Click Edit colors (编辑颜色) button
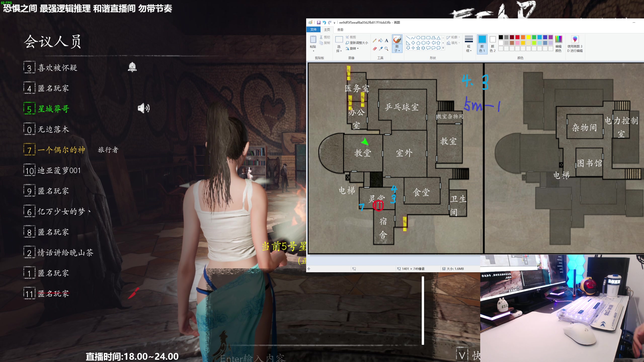The image size is (644, 362). [558, 44]
